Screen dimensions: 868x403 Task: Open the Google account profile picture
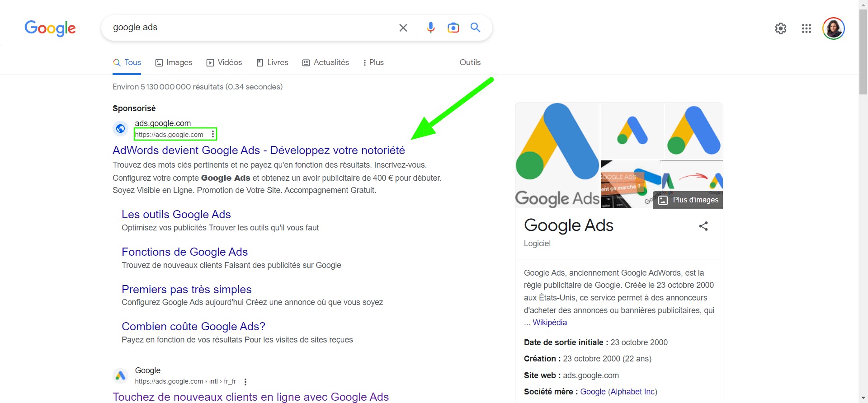[833, 29]
